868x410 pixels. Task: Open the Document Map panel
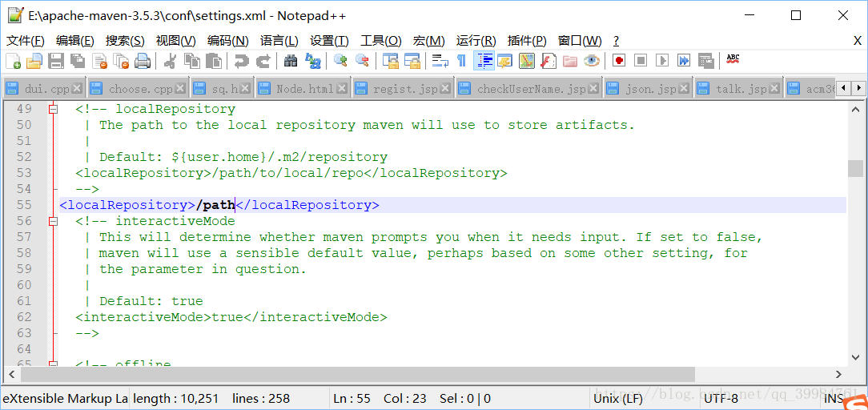click(526, 60)
